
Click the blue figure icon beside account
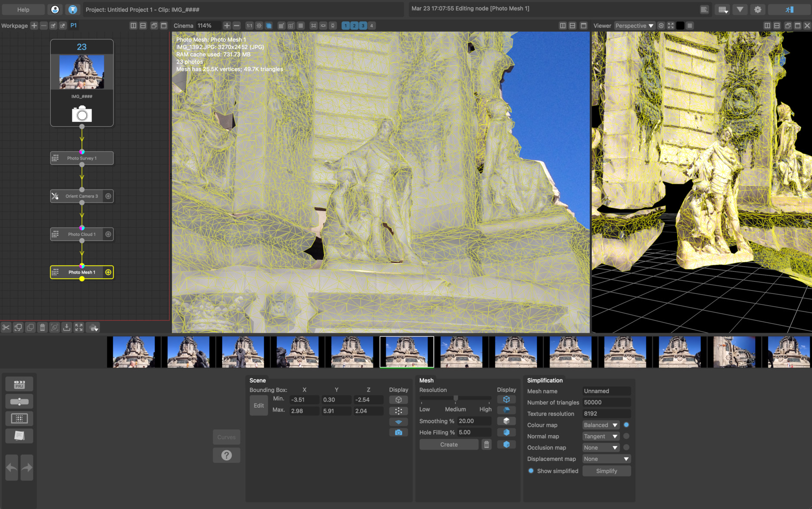[73, 10]
